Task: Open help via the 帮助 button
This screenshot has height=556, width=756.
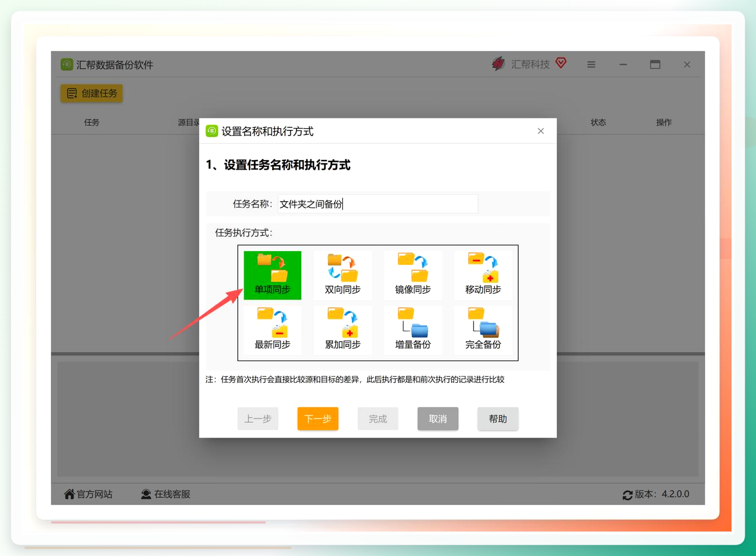Action: tap(498, 419)
